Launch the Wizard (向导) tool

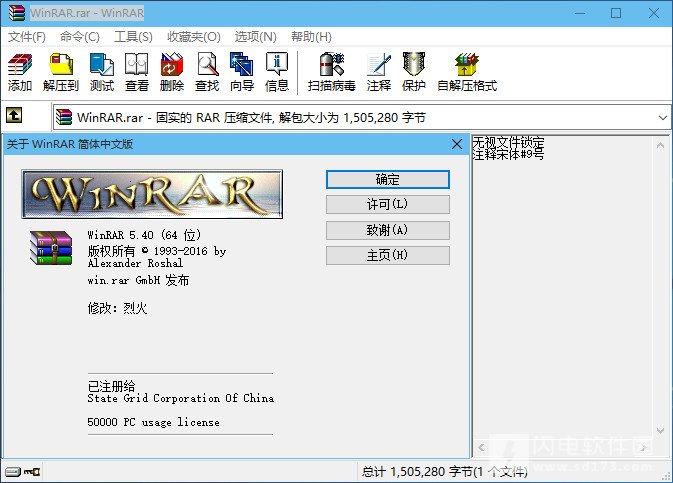tap(242, 72)
